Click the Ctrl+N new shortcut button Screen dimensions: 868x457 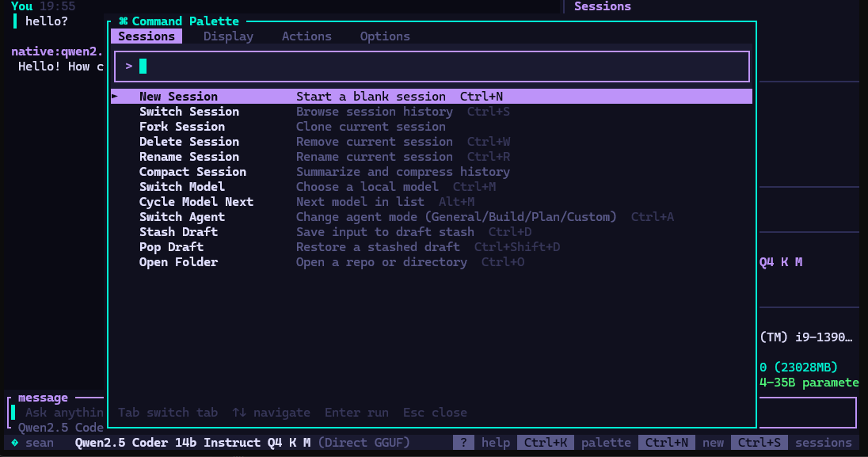[x=667, y=443]
